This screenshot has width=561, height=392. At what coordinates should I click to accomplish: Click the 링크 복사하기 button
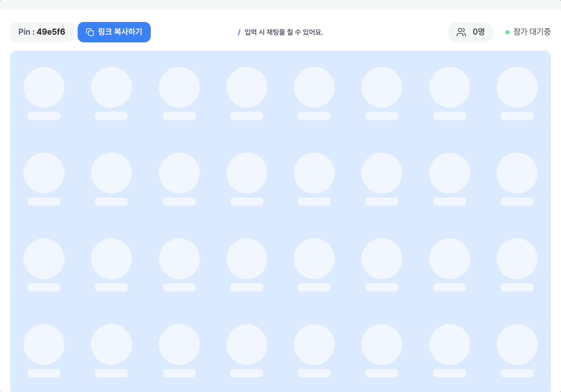(114, 32)
